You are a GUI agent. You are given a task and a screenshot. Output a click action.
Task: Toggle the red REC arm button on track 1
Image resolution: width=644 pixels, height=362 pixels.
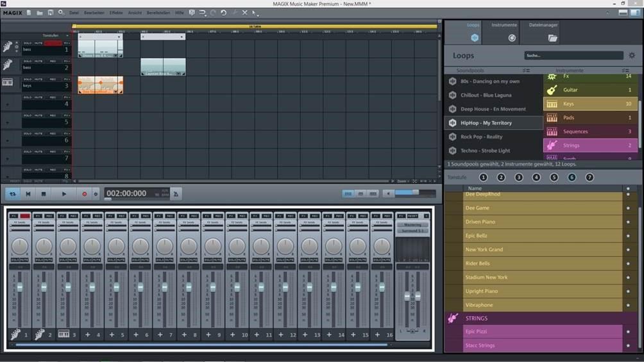(x=53, y=43)
